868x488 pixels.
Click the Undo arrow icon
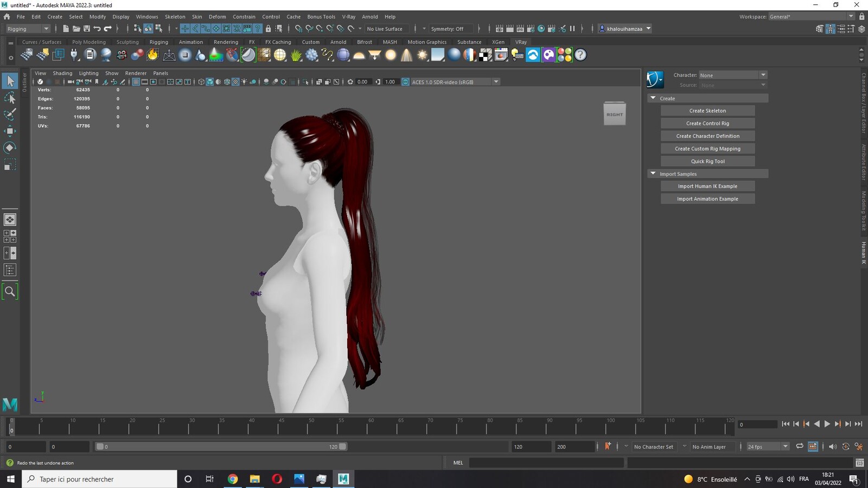pyautogui.click(x=97, y=29)
